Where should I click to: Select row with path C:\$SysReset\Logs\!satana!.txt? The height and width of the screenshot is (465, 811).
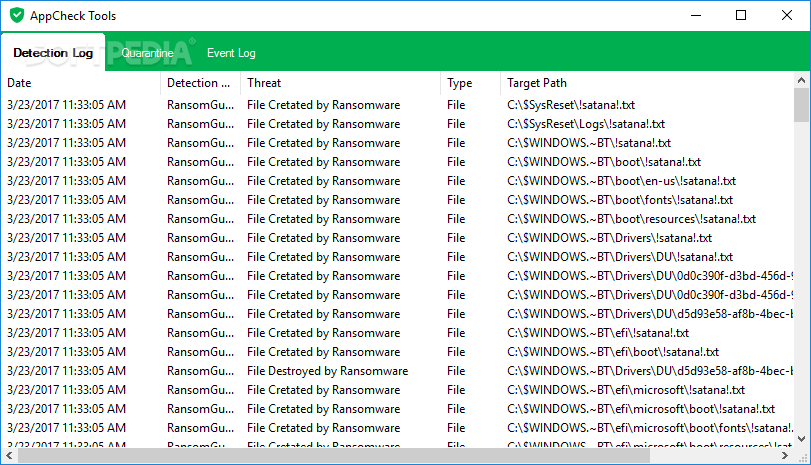(x=398, y=124)
